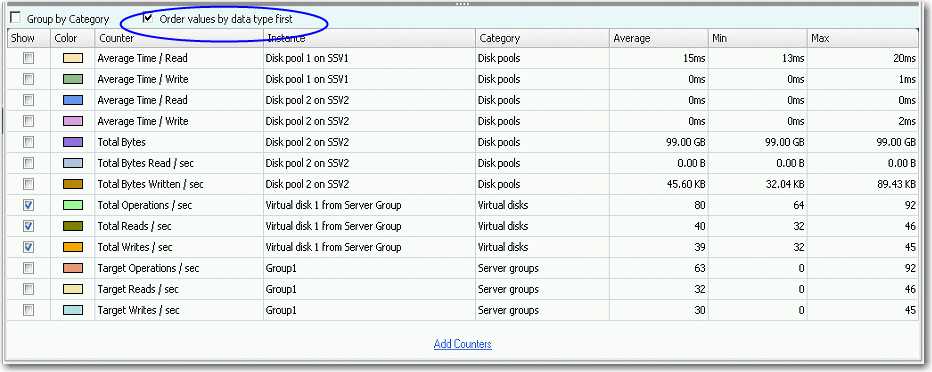Click the 15ms average value
Screen dimensions: 932x372
click(x=694, y=58)
